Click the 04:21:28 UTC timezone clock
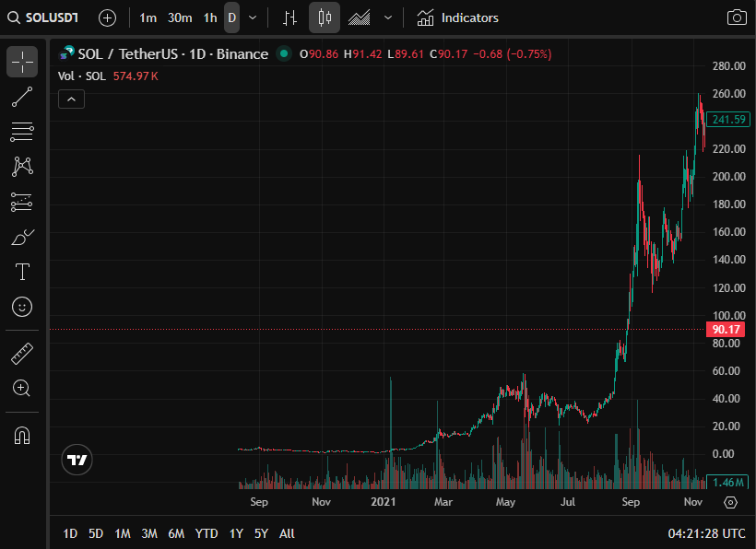Screen dimensions: 756x549 (x=707, y=533)
